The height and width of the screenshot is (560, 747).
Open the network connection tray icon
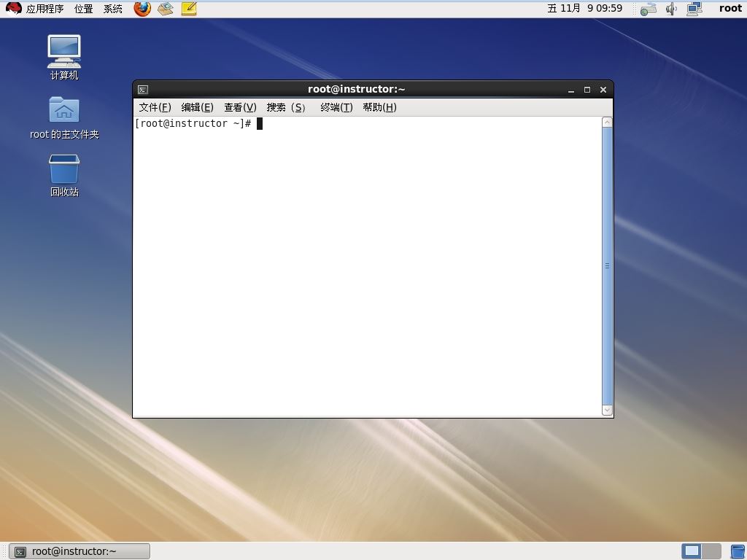pyautogui.click(x=694, y=9)
